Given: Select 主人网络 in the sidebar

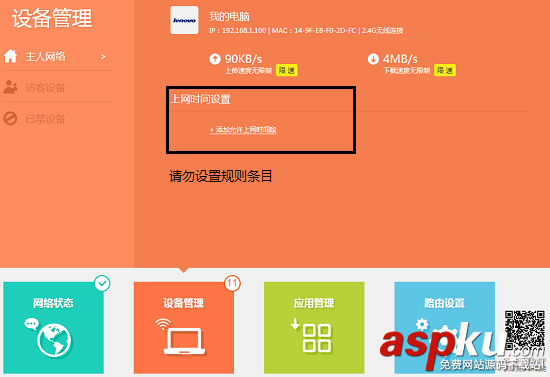Looking at the screenshot, I should [x=46, y=56].
